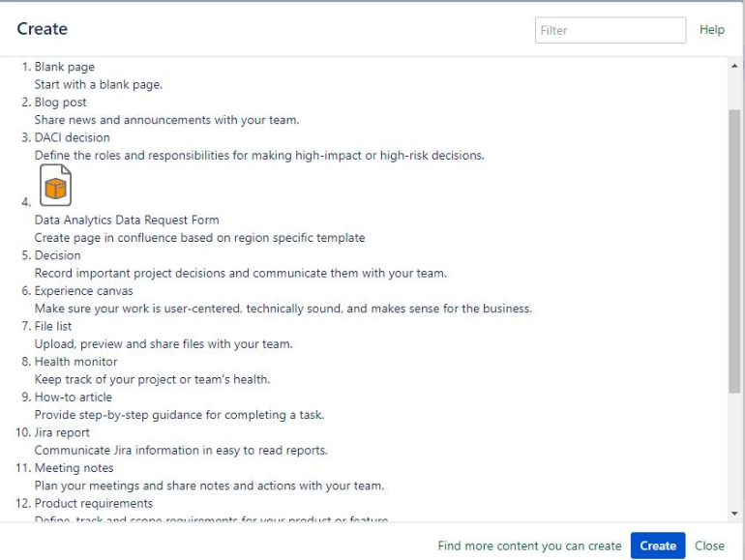745x560 pixels.
Task: Click 'Provide step-by-step guidance' description
Action: point(179,415)
